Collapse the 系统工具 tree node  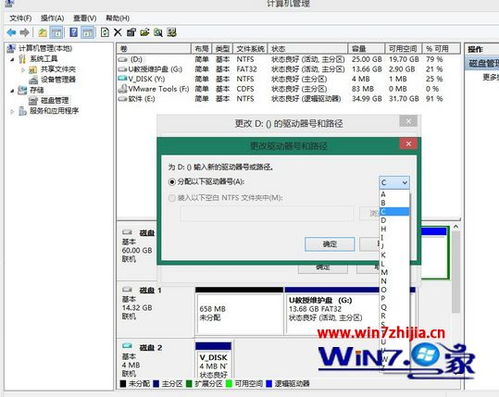12,59
